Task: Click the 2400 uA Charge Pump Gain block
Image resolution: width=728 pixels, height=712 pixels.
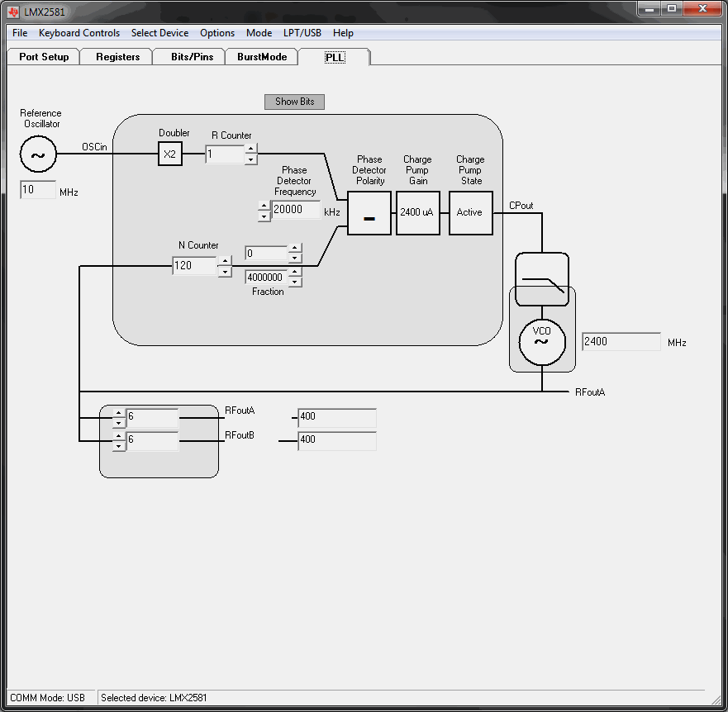Action: tap(418, 213)
